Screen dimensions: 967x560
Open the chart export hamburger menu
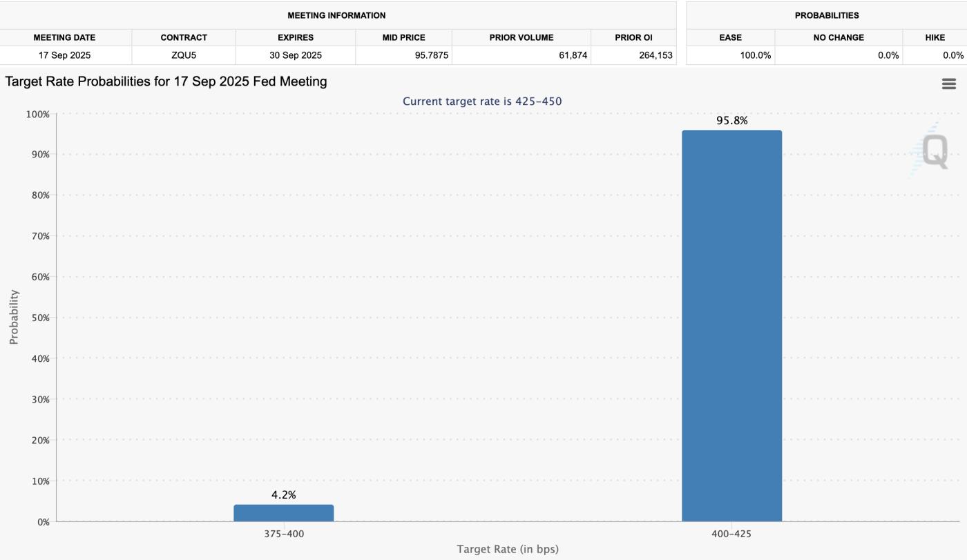pyautogui.click(x=949, y=84)
